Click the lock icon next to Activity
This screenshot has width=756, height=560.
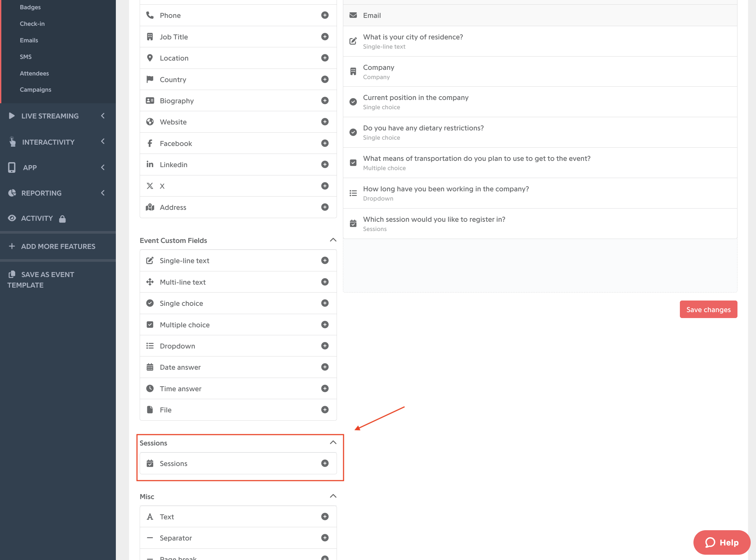point(62,219)
